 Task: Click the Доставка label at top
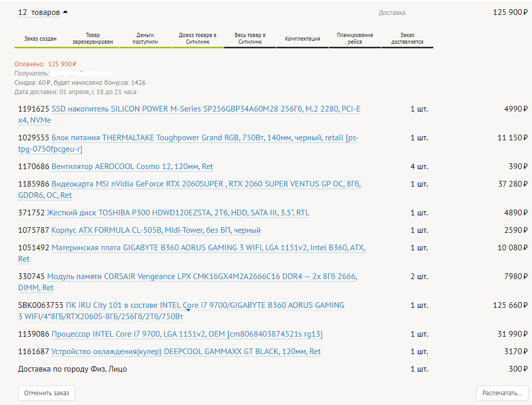pos(392,13)
